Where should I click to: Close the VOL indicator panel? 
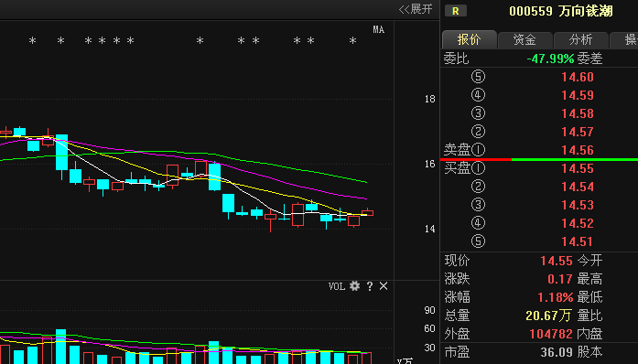(x=384, y=286)
